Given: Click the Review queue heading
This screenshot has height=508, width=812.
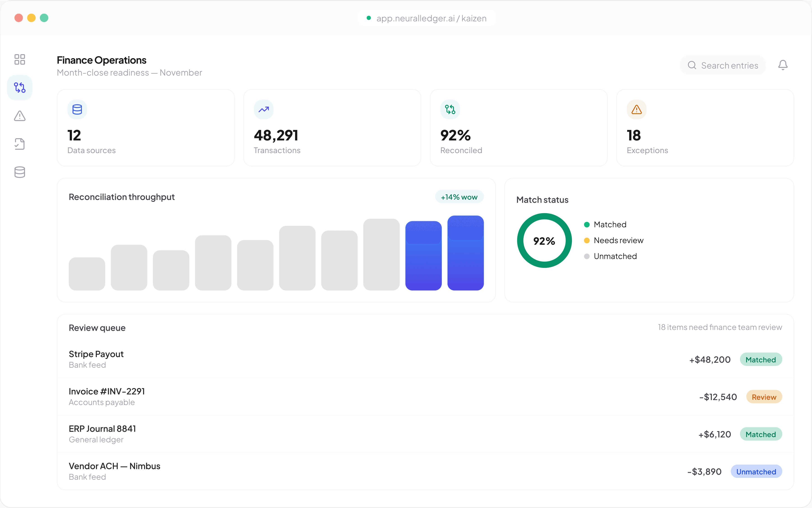Looking at the screenshot, I should click(x=97, y=328).
